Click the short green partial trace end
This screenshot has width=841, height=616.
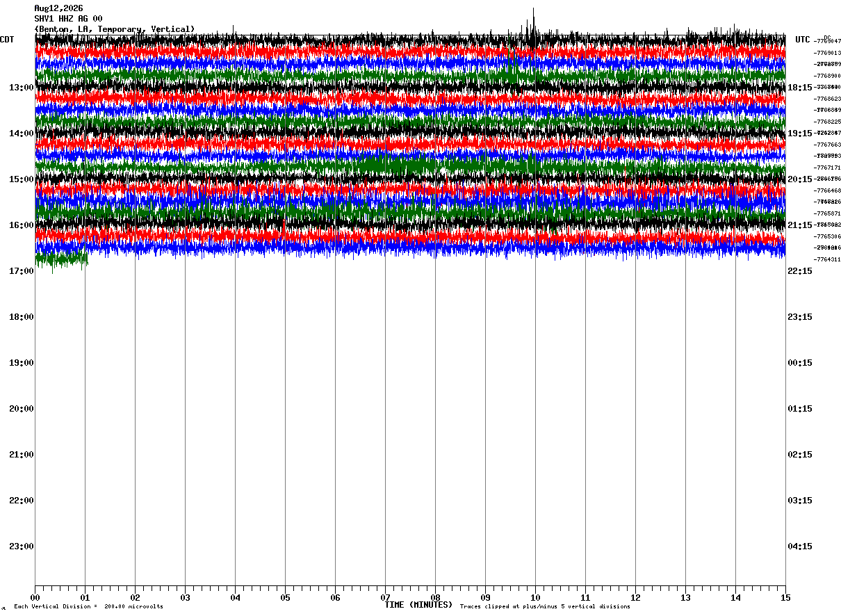tap(62, 259)
